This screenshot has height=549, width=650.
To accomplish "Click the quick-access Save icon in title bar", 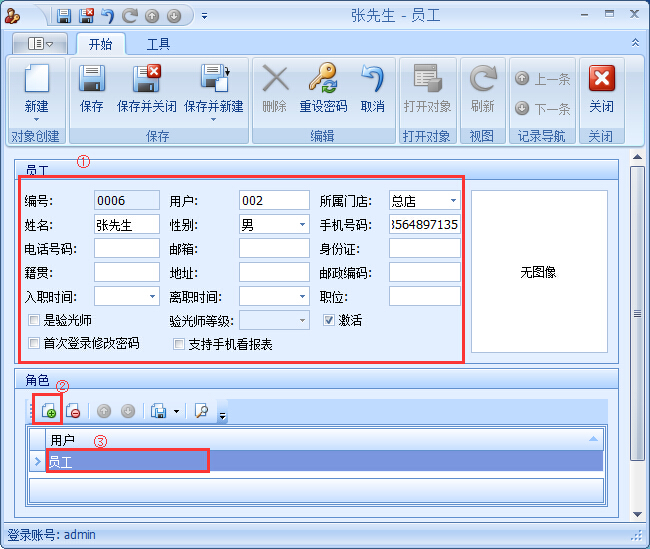I will tap(64, 16).
